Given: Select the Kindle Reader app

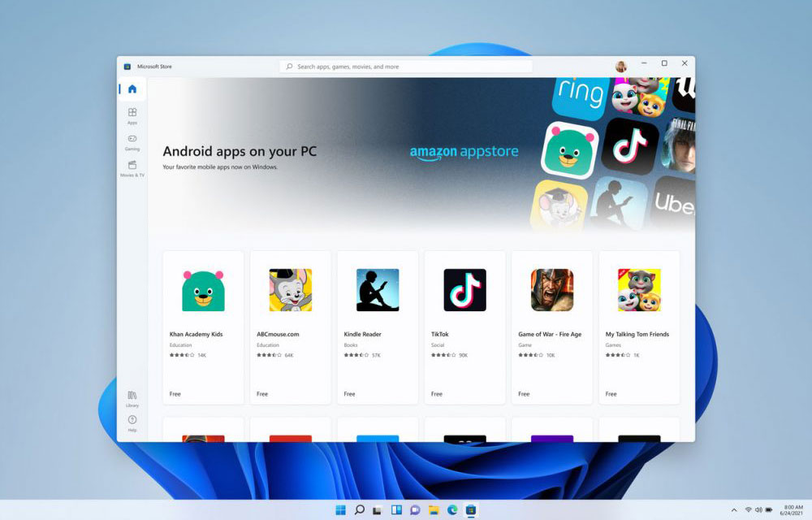Looking at the screenshot, I should [x=378, y=327].
